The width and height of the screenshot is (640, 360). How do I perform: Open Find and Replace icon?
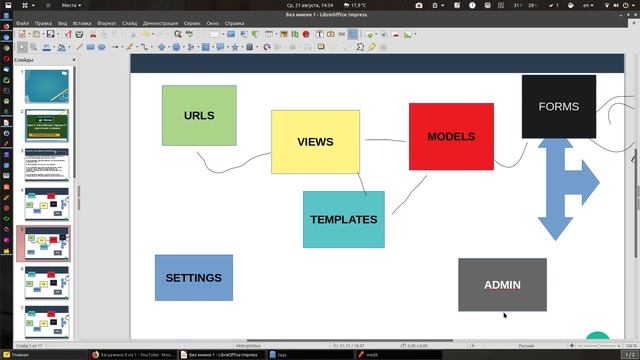tap(178, 35)
